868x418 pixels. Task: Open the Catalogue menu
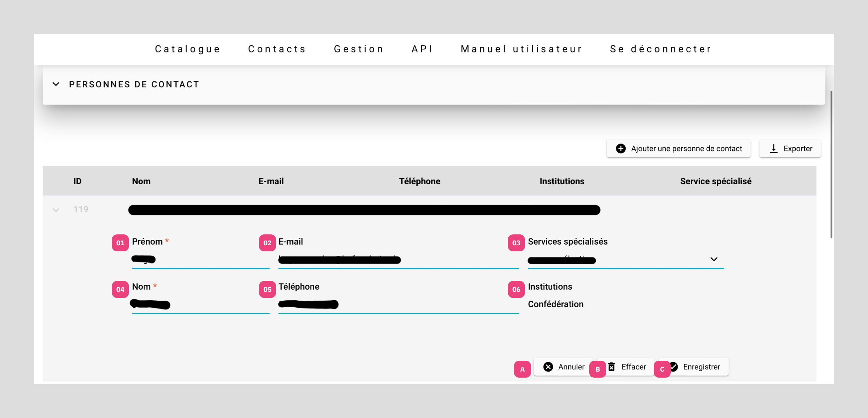[x=188, y=49]
